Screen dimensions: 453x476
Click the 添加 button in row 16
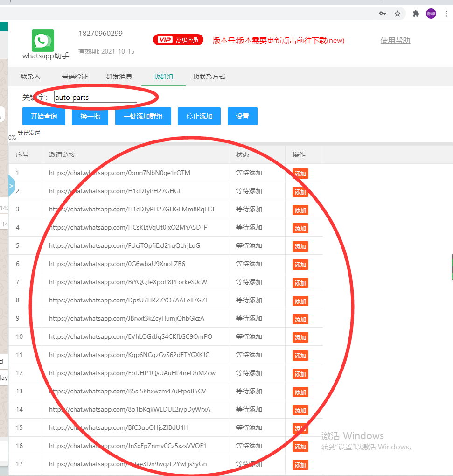(300, 447)
